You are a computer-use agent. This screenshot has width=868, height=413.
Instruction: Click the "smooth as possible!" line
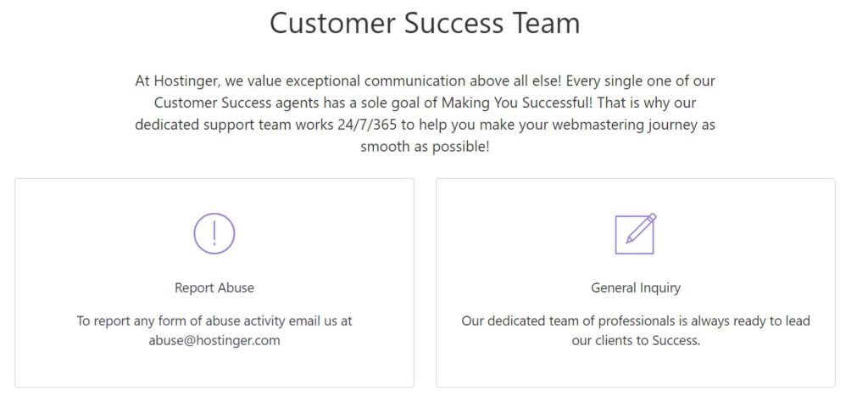[425, 148]
